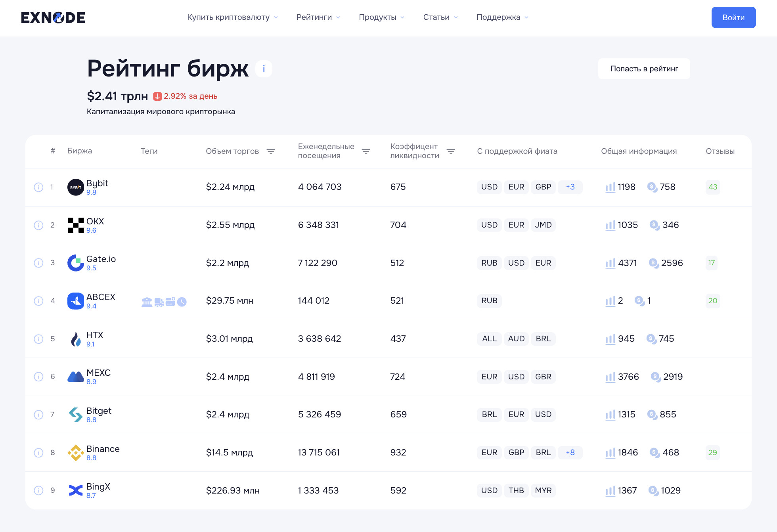The image size is (777, 532).
Task: Toggle sorting by Коэффицент ликвидности
Action: pos(451,151)
